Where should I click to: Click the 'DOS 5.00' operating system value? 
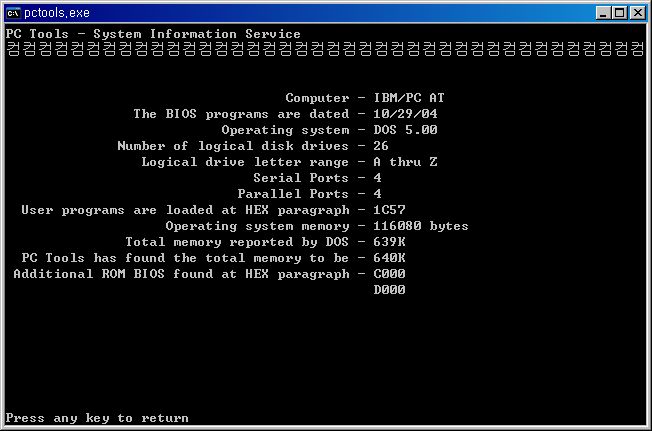click(x=405, y=130)
